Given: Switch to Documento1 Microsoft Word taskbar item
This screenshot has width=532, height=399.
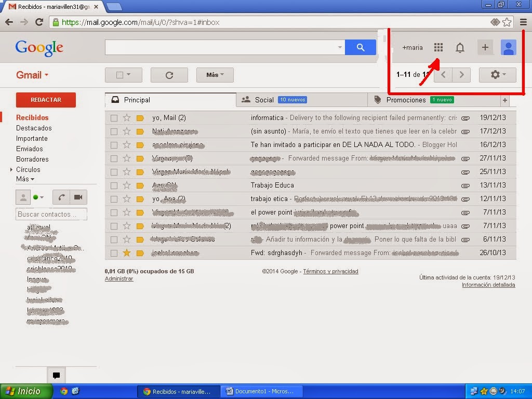Looking at the screenshot, I should click(x=262, y=391).
